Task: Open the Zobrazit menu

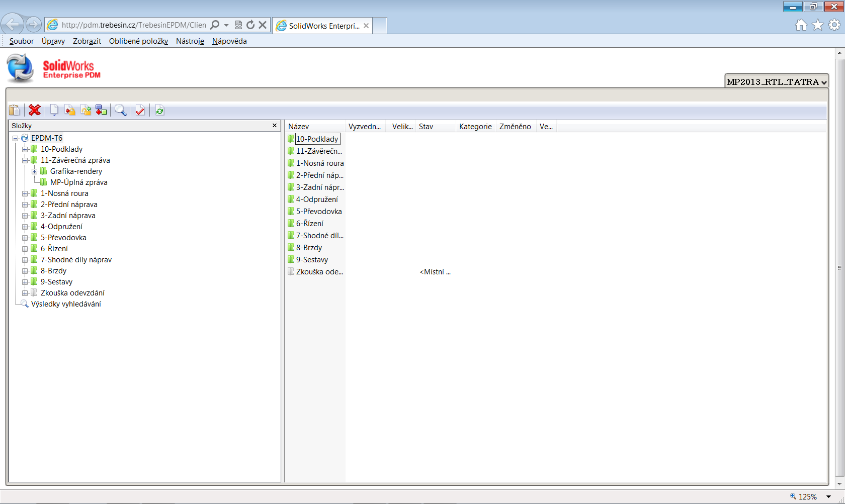Action: [87, 41]
